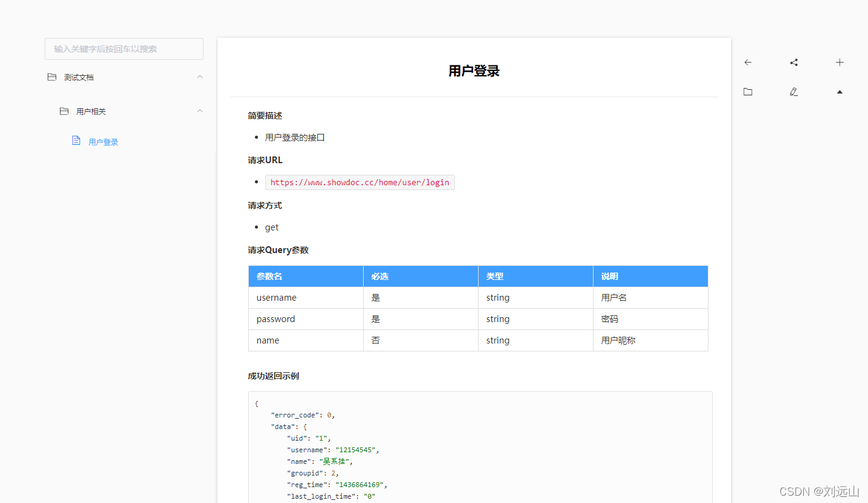This screenshot has height=503, width=868.
Task: Click the 'name' parameter table cell
Action: tap(306, 340)
